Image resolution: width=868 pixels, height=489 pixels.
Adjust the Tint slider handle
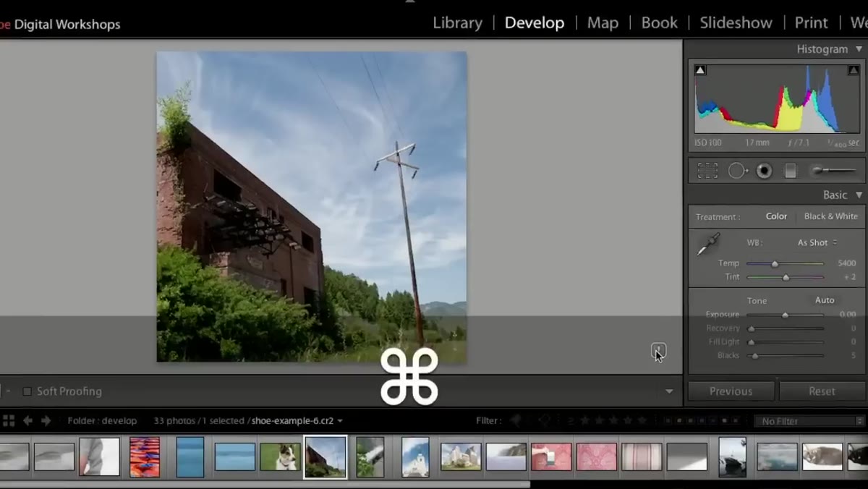click(x=786, y=277)
